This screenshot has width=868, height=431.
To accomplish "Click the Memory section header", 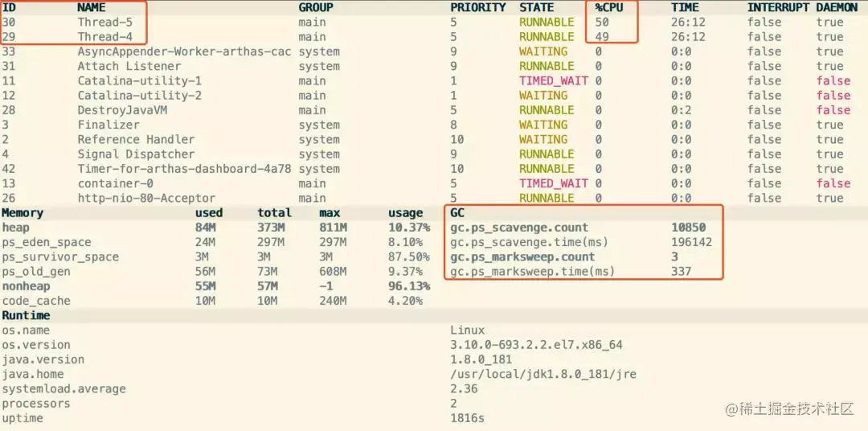I will tap(23, 213).
